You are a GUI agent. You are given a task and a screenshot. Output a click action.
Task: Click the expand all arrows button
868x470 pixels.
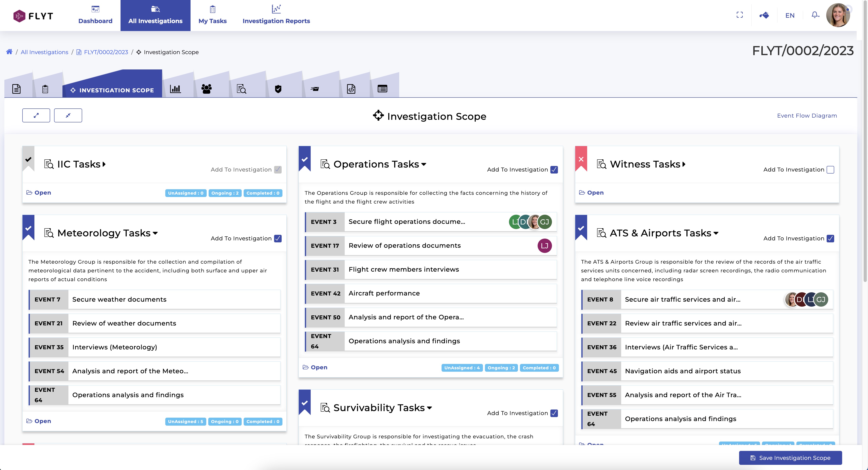tap(36, 115)
